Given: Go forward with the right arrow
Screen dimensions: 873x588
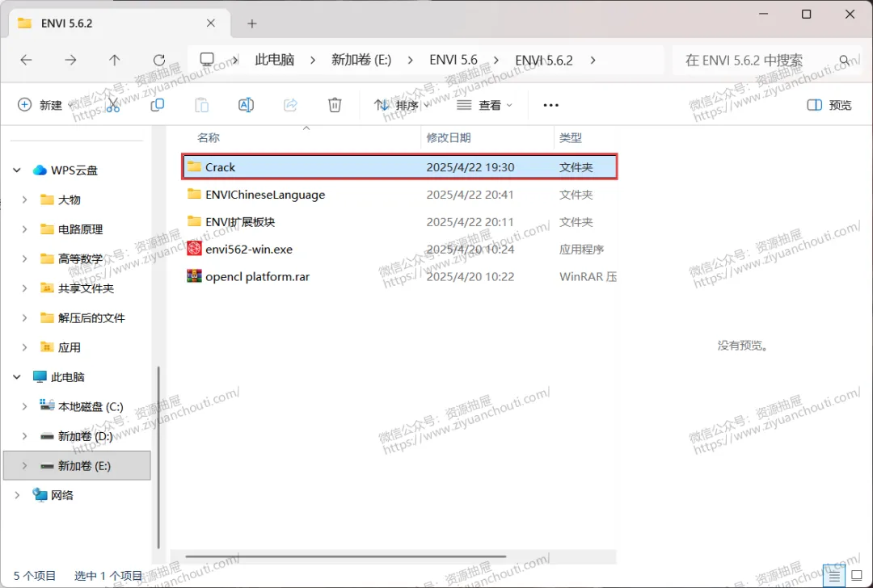Looking at the screenshot, I should 70,60.
